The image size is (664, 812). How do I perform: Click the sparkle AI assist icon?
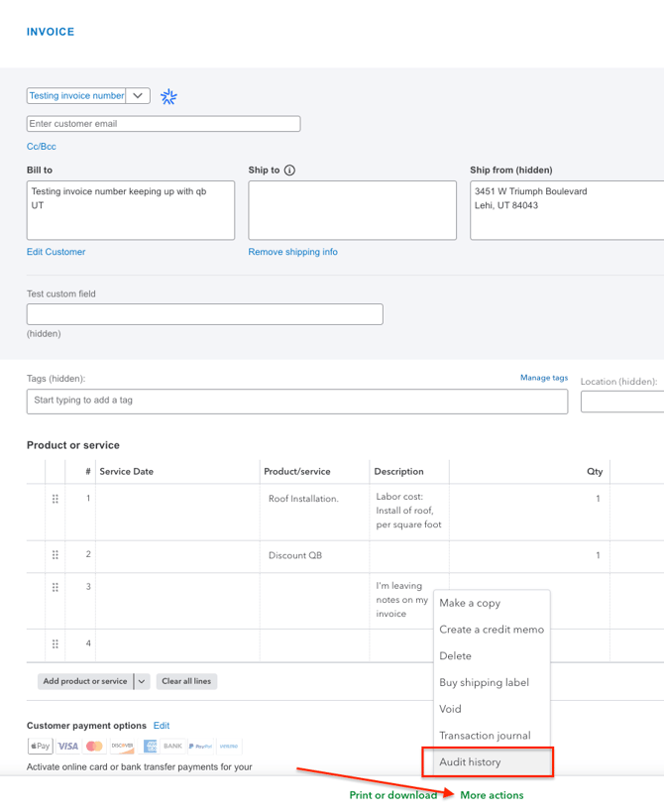pyautogui.click(x=168, y=96)
